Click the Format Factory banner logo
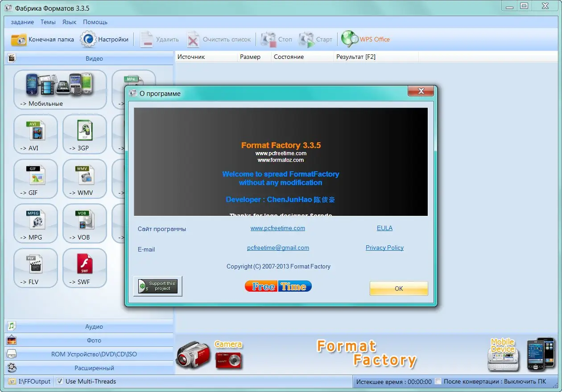 pyautogui.click(x=366, y=354)
